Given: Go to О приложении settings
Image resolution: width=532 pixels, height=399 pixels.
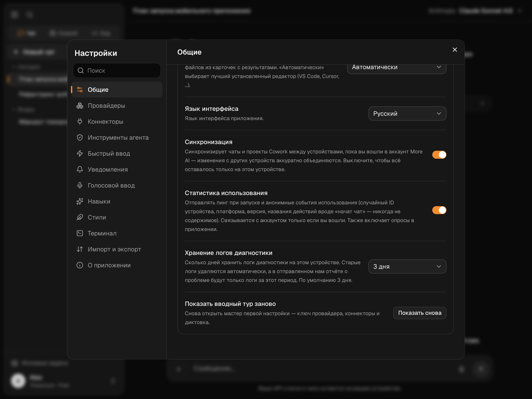Looking at the screenshot, I should point(117,265).
